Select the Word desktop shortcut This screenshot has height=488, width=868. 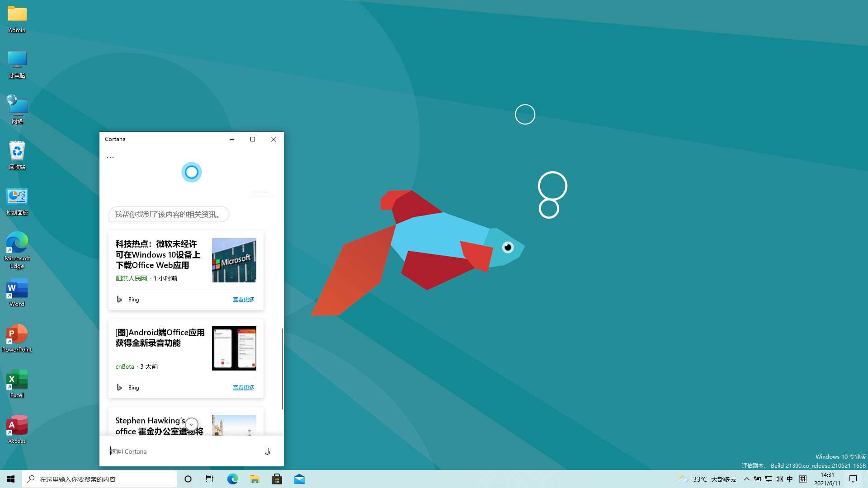(17, 293)
